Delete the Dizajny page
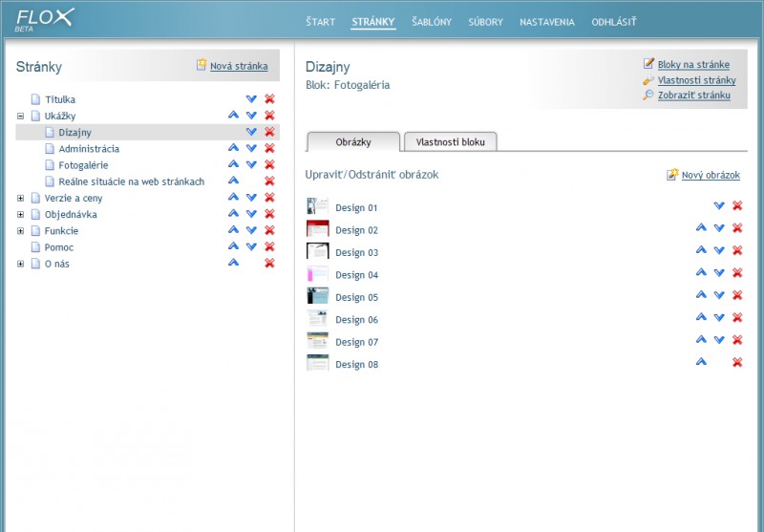 tap(269, 132)
